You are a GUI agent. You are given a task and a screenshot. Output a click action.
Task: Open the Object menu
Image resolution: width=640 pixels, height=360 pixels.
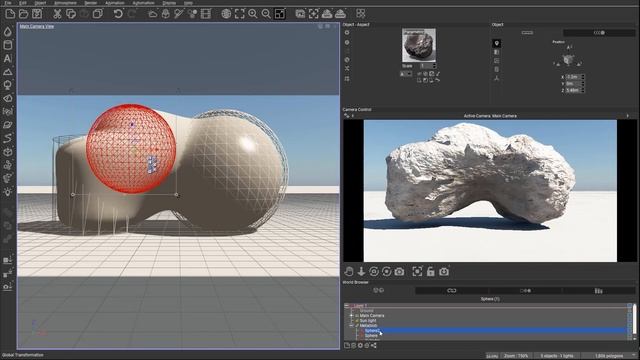[x=40, y=3]
